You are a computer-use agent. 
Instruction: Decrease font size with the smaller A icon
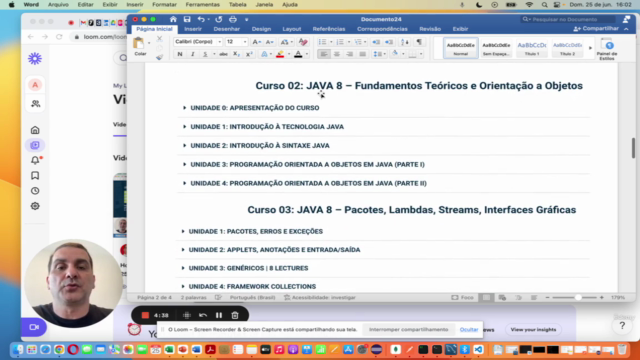tap(269, 42)
